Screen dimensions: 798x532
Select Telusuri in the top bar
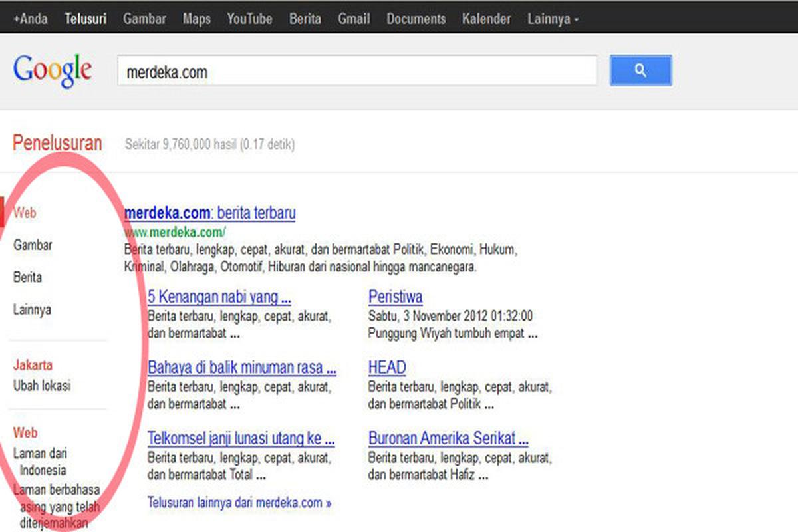pos(85,19)
